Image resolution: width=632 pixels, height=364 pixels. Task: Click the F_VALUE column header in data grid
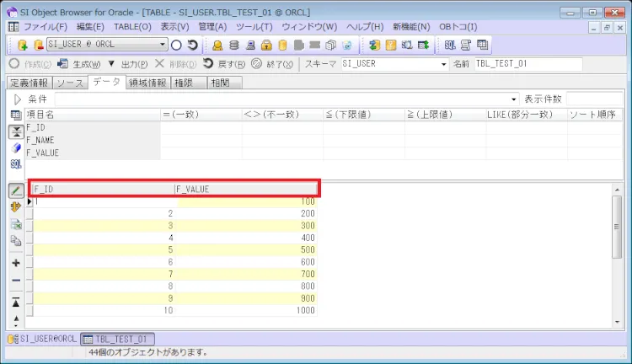tap(246, 189)
